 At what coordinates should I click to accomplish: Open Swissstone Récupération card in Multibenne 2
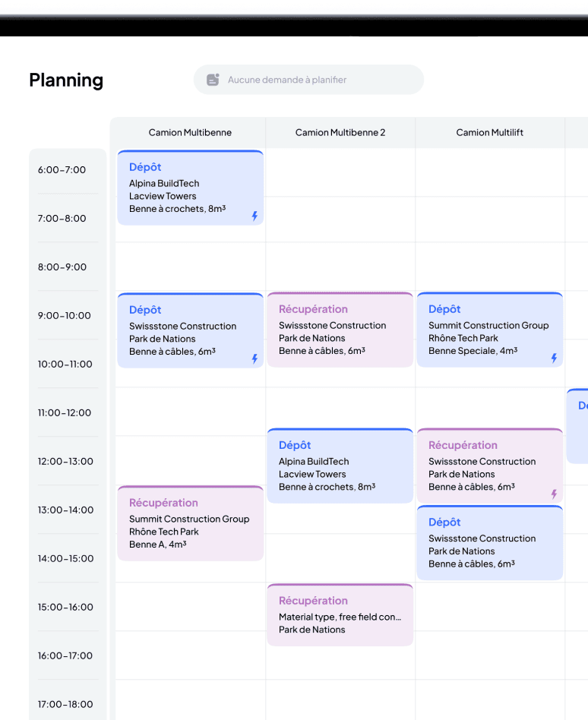pos(340,330)
